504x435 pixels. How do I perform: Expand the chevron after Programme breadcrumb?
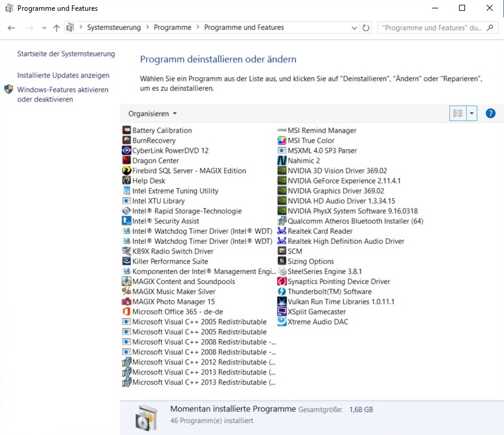(x=198, y=27)
